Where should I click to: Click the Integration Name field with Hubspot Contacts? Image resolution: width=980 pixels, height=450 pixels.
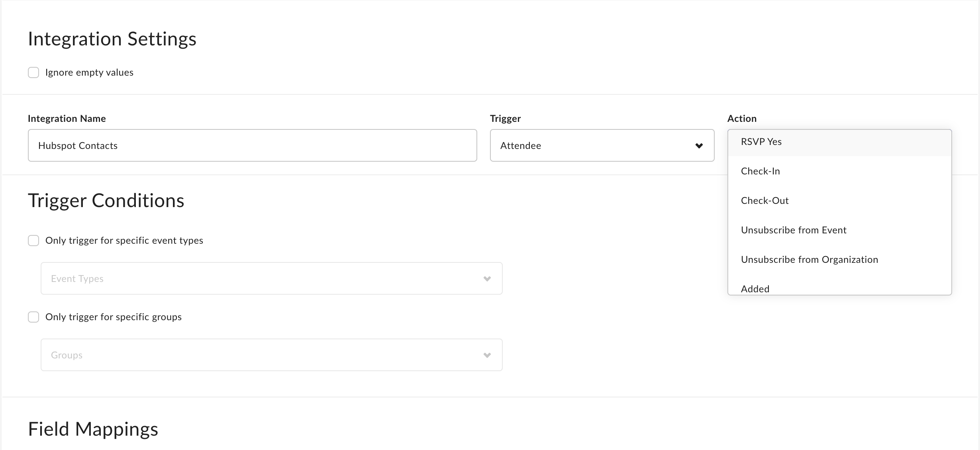[x=252, y=145]
